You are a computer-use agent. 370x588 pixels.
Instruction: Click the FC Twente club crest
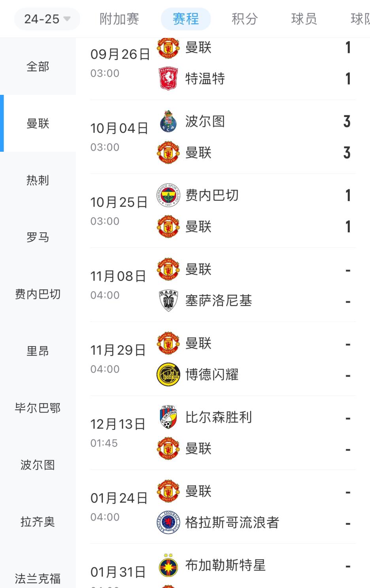[x=168, y=79]
